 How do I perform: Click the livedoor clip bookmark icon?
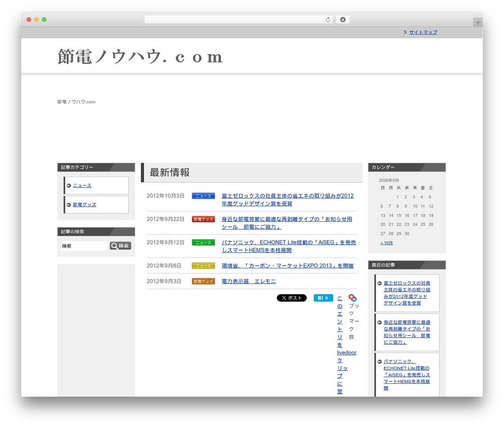[x=352, y=298]
